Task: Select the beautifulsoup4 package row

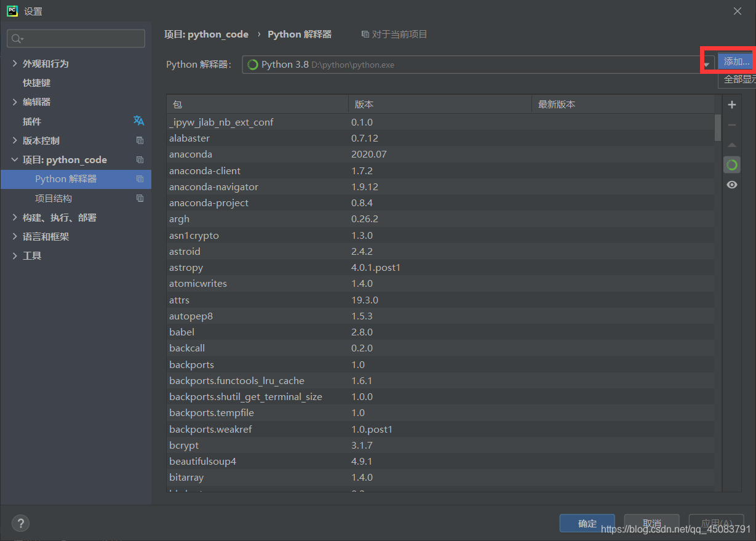Action: (x=440, y=461)
